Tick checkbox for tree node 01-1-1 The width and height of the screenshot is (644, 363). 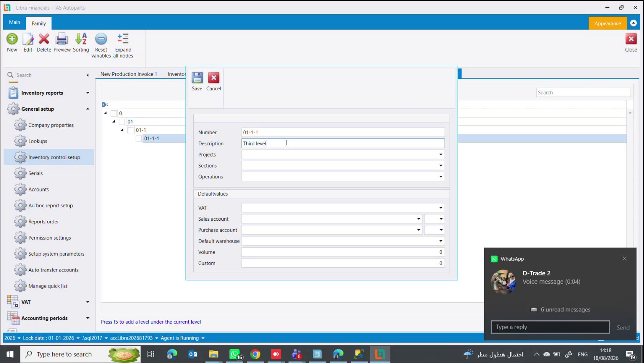coord(139,139)
